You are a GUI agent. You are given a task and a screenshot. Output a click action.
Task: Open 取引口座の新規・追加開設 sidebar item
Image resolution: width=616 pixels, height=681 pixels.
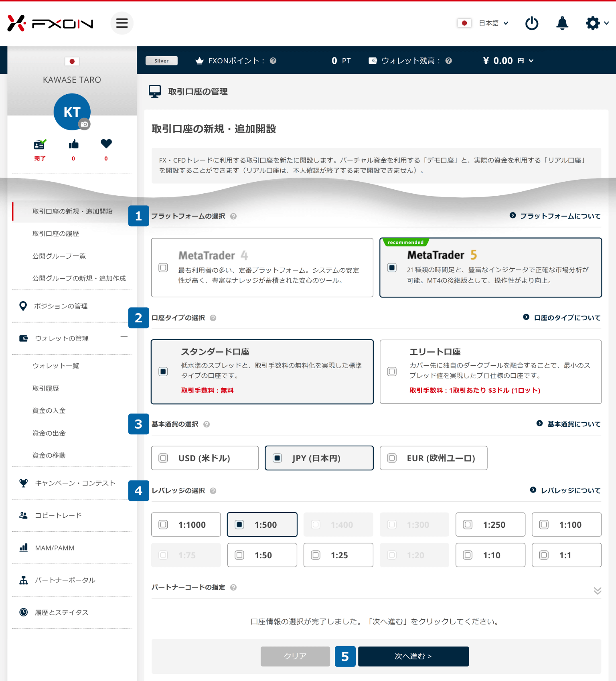click(72, 211)
